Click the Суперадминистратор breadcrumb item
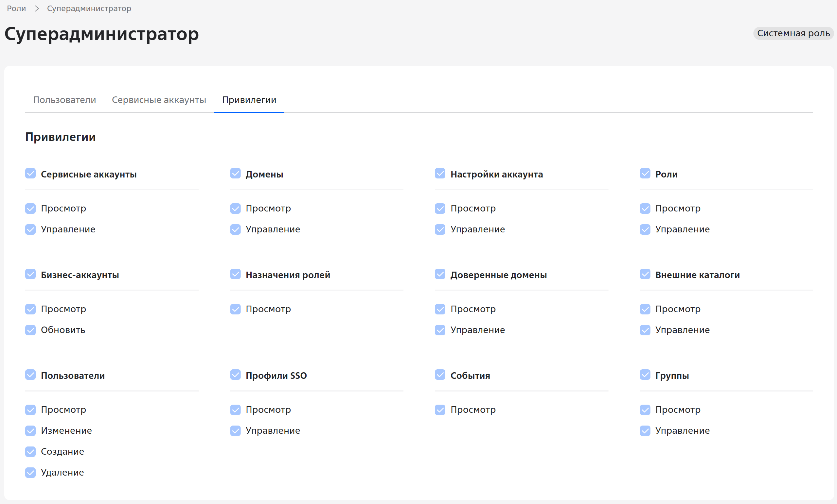The width and height of the screenshot is (837, 504). point(89,8)
